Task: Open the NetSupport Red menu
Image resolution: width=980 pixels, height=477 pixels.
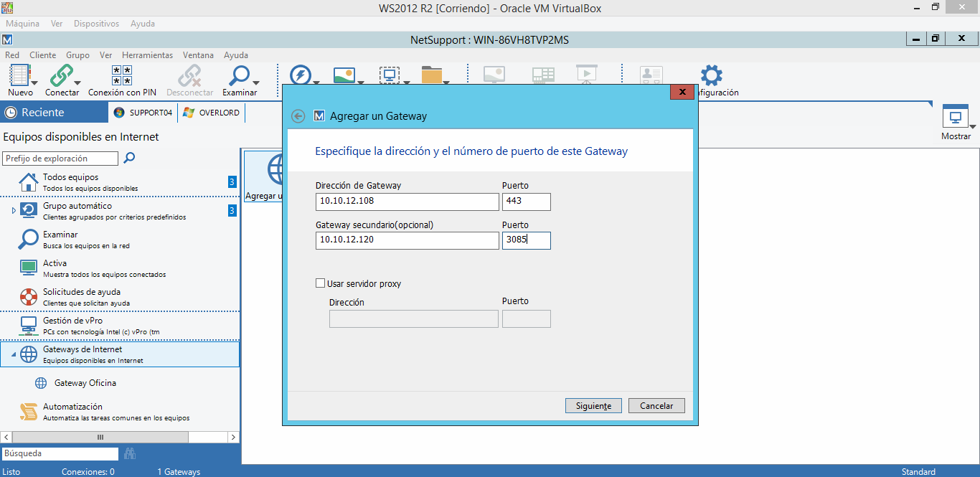Action: pos(12,55)
